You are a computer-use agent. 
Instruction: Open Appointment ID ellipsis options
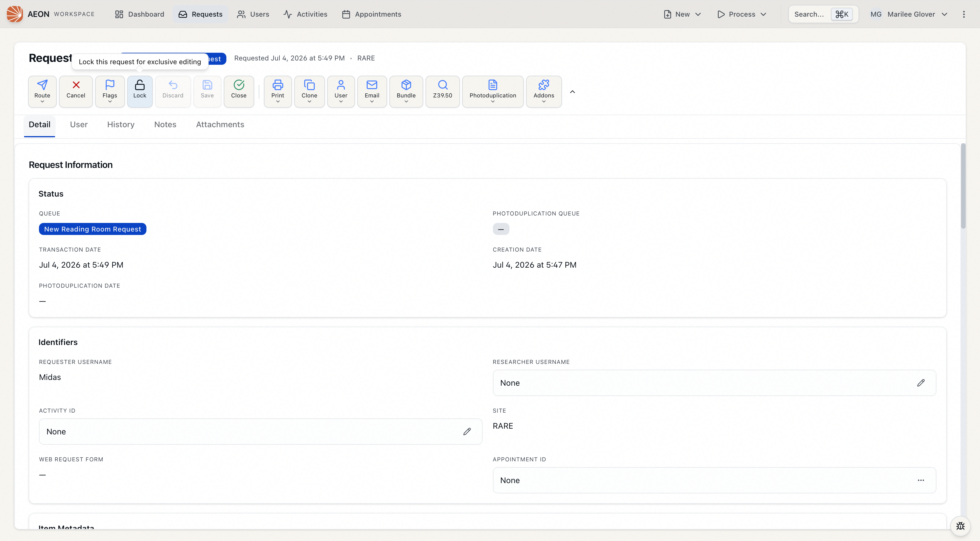point(921,480)
